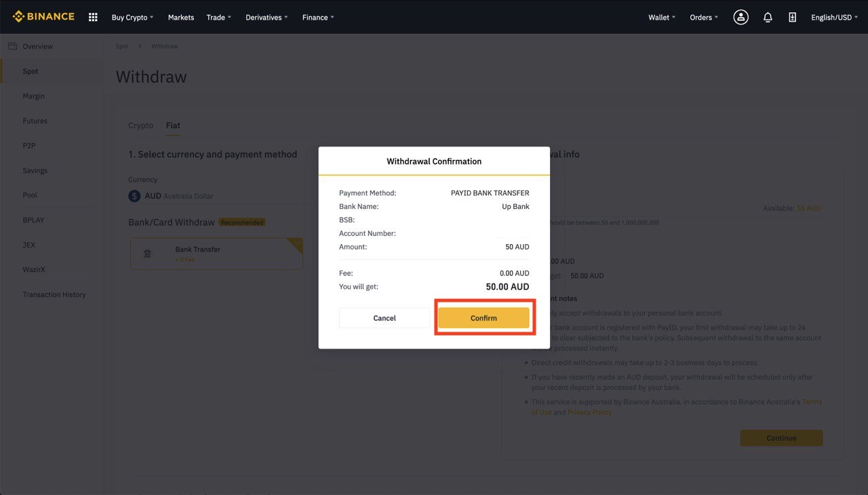Click the bank building icon

tap(147, 254)
